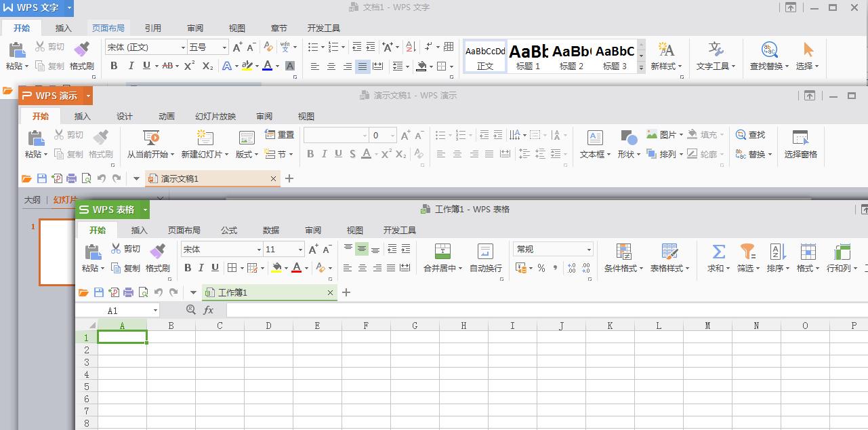Click the Sort icon in WPS Spreadsheets

778,252
